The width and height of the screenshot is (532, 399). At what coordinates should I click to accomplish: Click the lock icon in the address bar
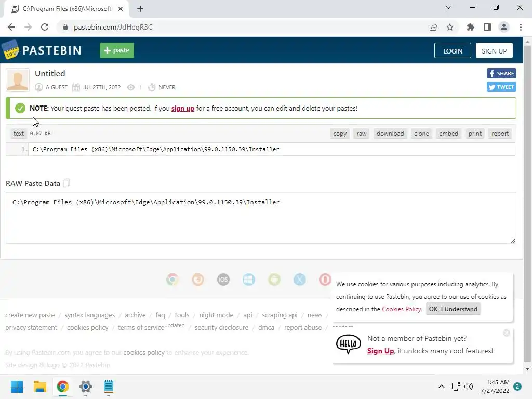pyautogui.click(x=65, y=27)
